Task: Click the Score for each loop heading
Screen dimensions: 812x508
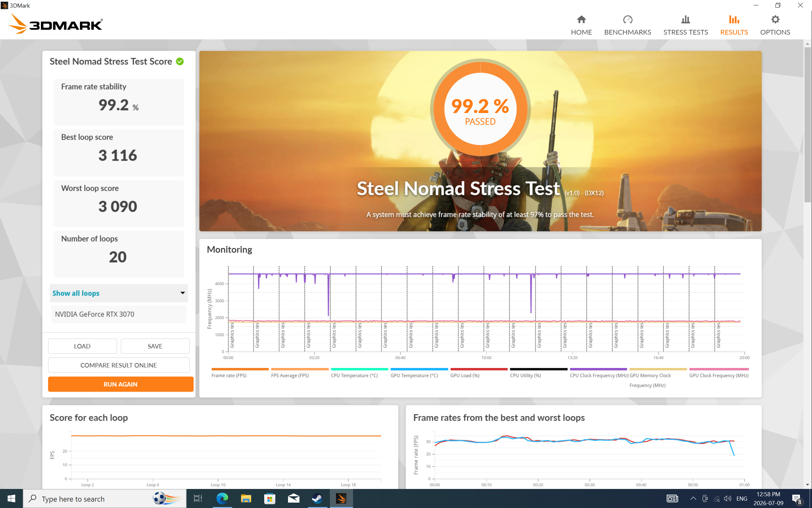Action: pos(88,418)
